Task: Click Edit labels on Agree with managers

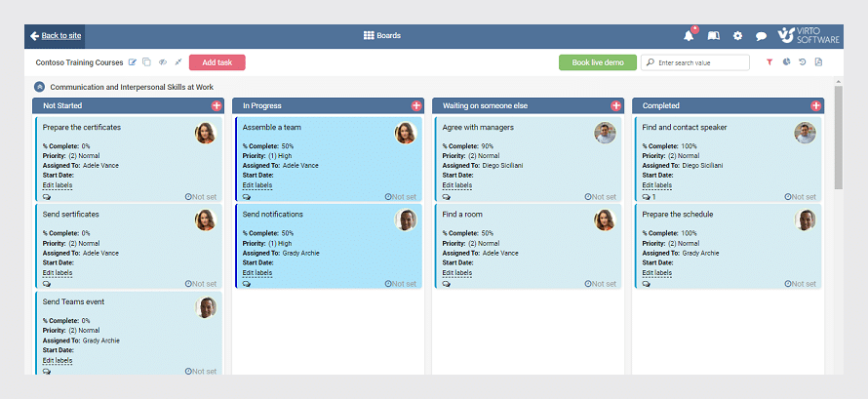Action: tap(457, 185)
